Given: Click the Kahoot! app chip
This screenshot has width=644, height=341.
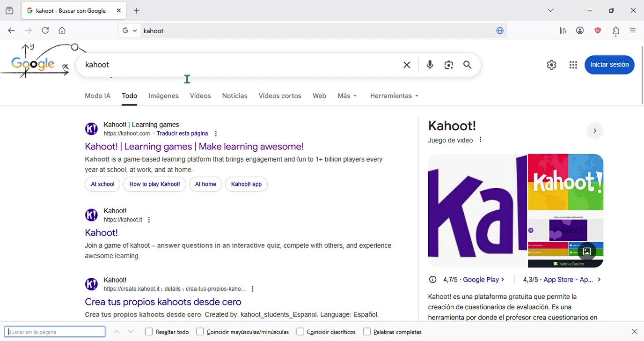Looking at the screenshot, I should 246,184.
